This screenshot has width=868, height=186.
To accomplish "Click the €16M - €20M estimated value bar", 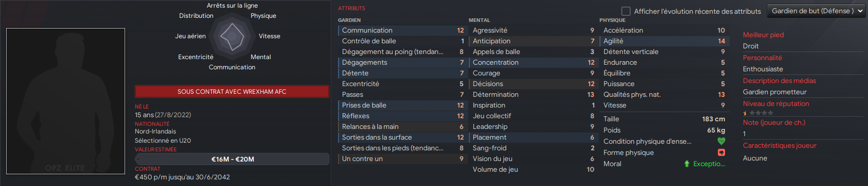I will [232, 159].
